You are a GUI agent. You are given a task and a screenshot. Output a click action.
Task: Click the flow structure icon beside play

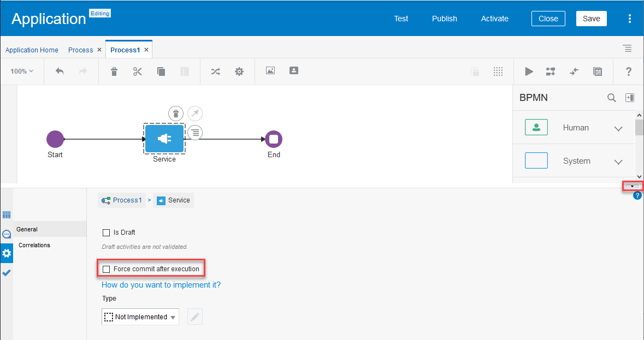pos(551,71)
